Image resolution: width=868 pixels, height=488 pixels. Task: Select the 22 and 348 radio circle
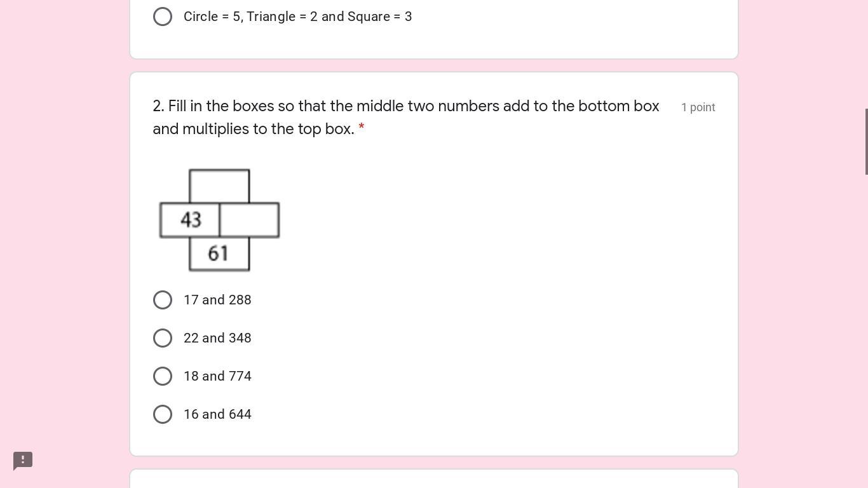click(x=163, y=338)
